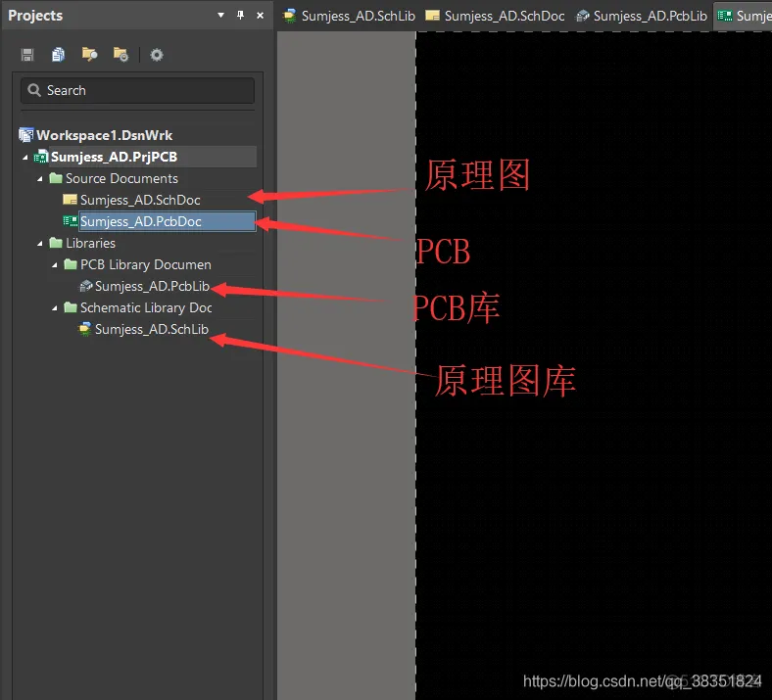The width and height of the screenshot is (772, 700).
Task: Click the PrjPCB project icon
Action: (41, 157)
